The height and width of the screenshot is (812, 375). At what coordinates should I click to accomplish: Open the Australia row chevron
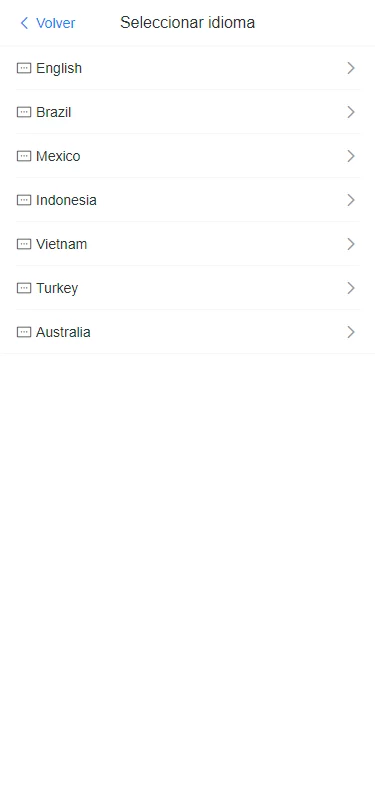(x=351, y=332)
